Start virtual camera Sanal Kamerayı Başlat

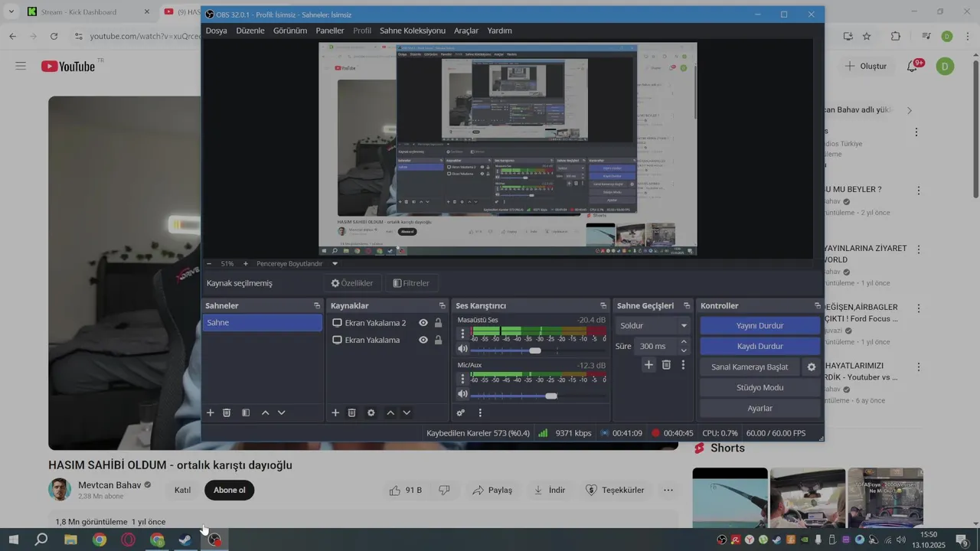click(x=750, y=367)
